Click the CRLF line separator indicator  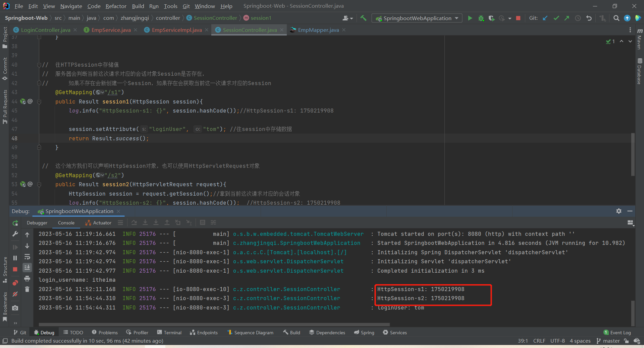[539, 341]
